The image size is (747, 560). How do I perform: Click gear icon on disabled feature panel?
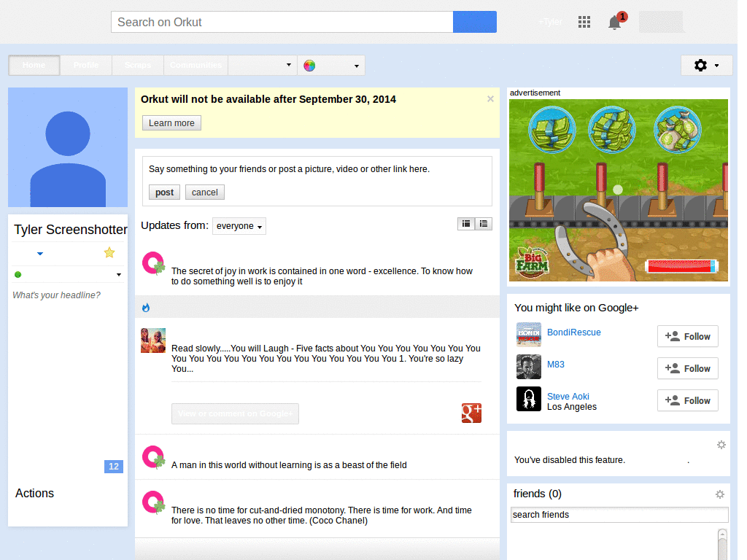721,445
